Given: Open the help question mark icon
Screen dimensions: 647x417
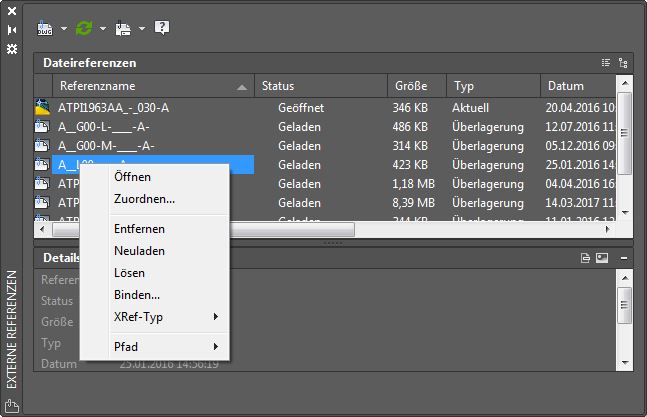Looking at the screenshot, I should (161, 28).
